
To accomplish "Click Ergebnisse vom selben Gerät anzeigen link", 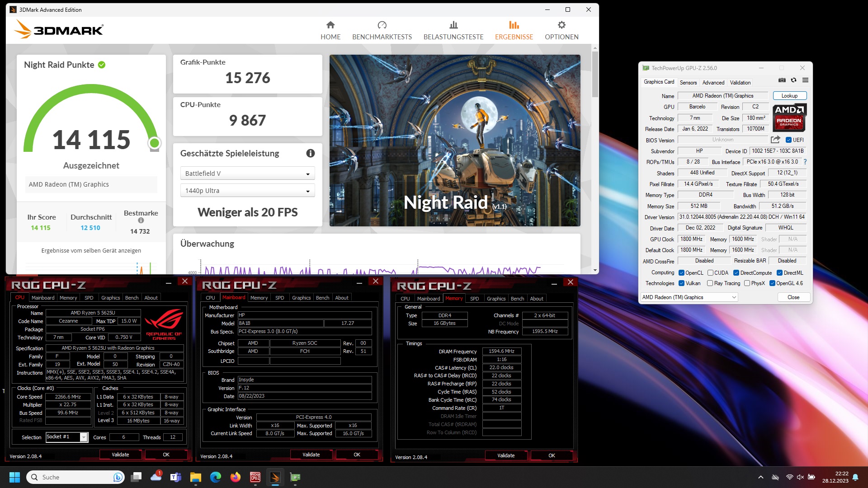I will 91,251.
